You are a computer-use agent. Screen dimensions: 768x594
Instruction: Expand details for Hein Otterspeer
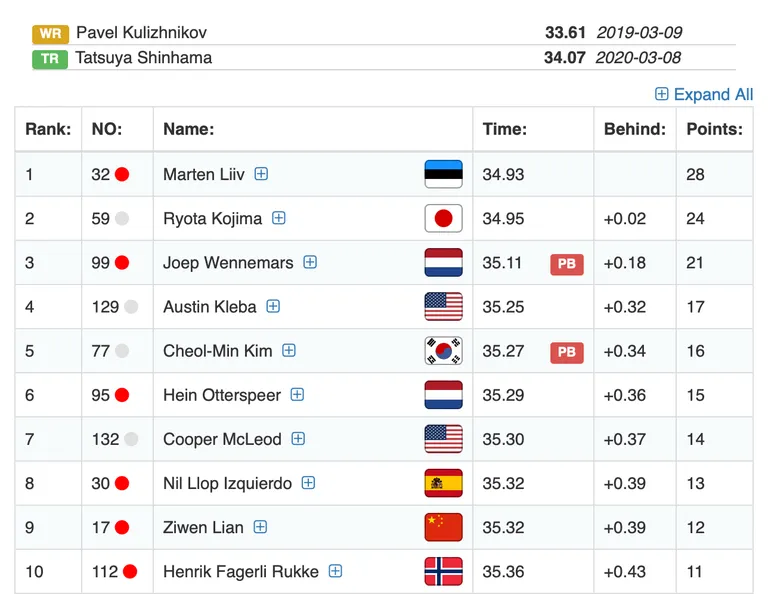click(x=297, y=394)
